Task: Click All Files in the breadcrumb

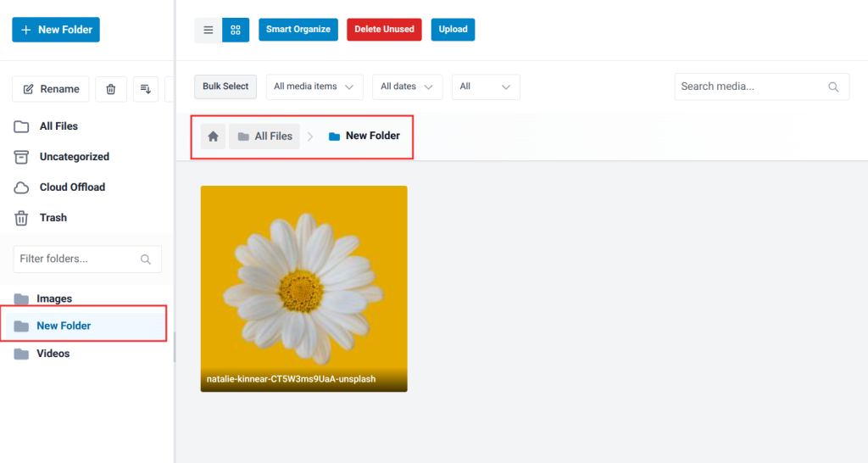Action: point(264,137)
